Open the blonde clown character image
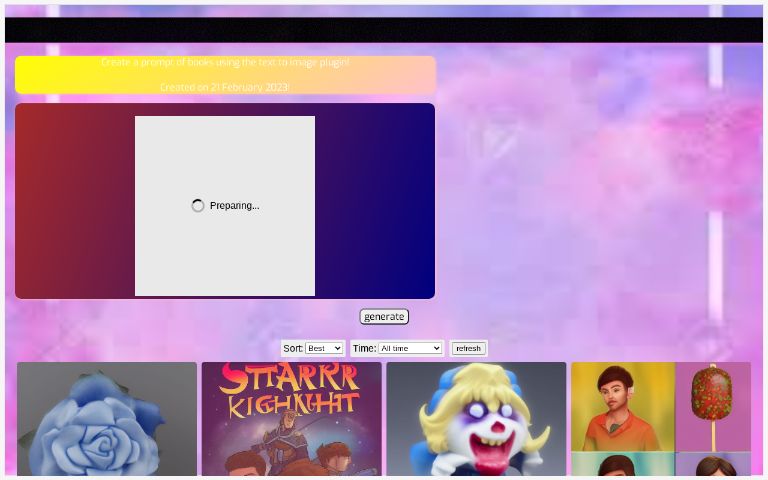 click(x=476, y=418)
